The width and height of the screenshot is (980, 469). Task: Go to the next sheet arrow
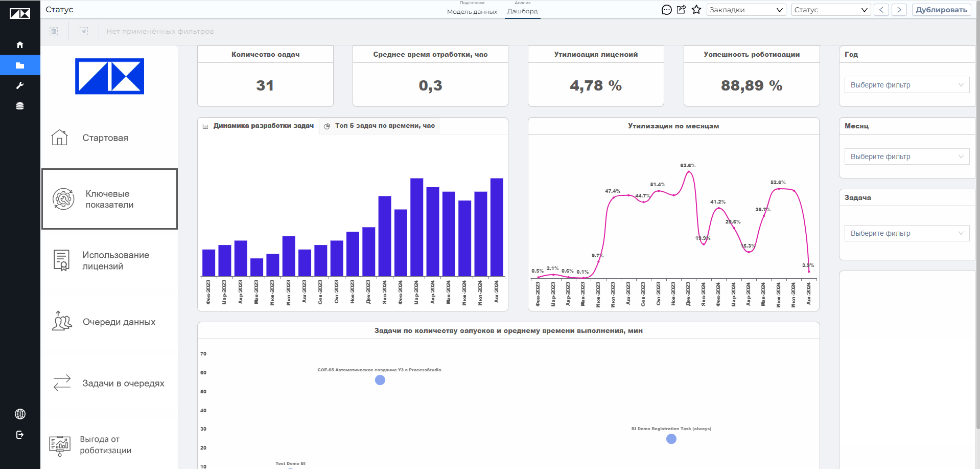[899, 10]
